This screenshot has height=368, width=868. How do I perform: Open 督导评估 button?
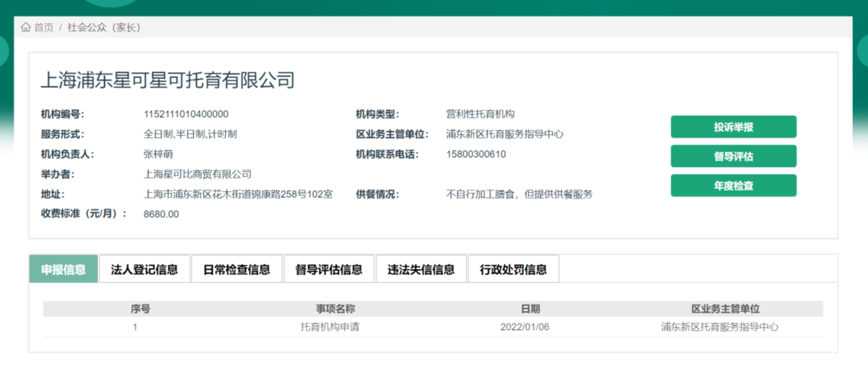(733, 156)
